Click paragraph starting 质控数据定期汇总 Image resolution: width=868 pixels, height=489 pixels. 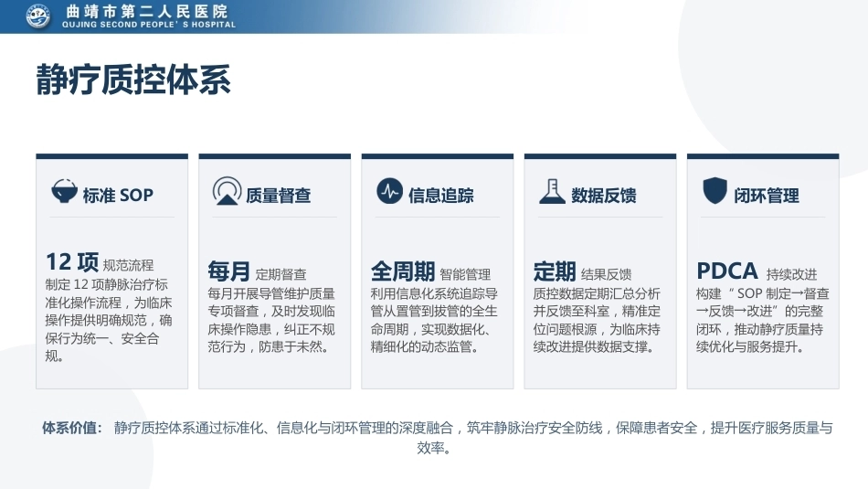click(597, 320)
